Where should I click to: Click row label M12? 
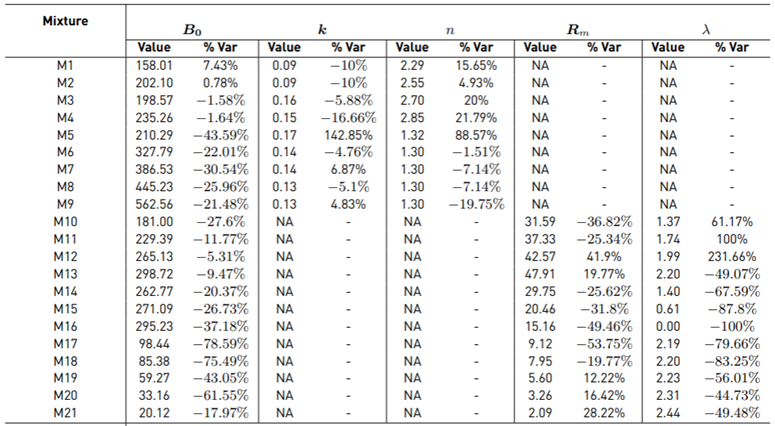tap(61, 252)
